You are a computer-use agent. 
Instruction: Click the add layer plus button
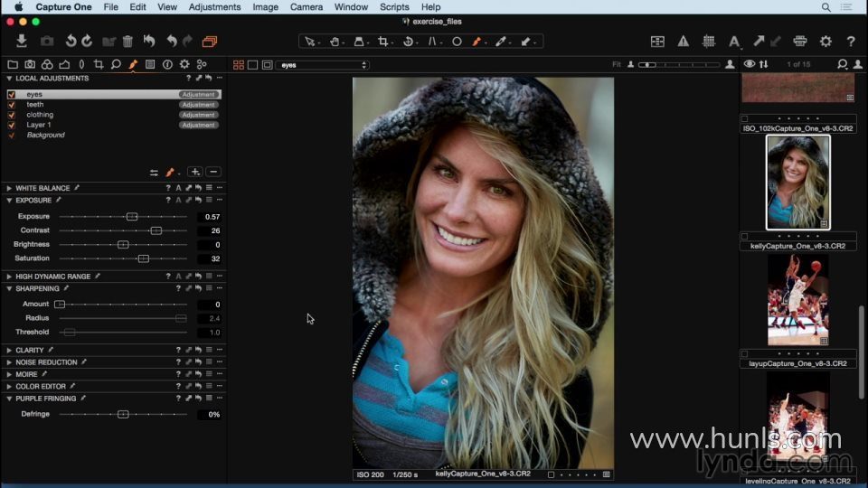(194, 172)
